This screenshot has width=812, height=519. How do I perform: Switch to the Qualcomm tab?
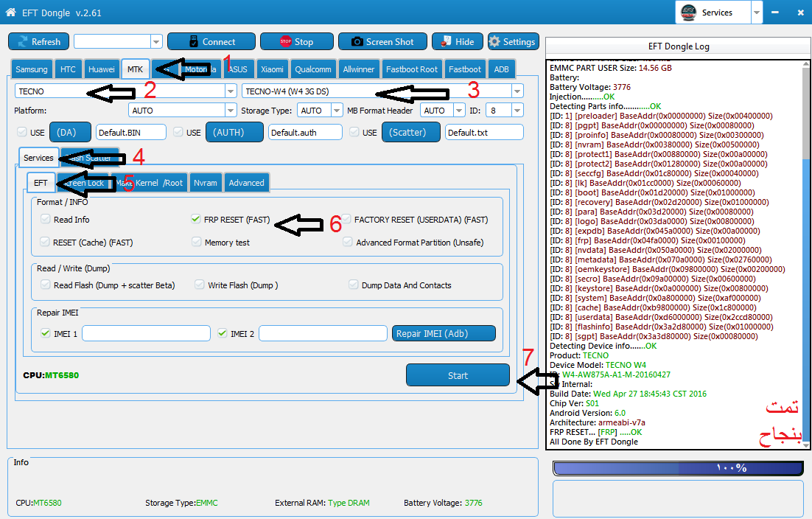313,69
